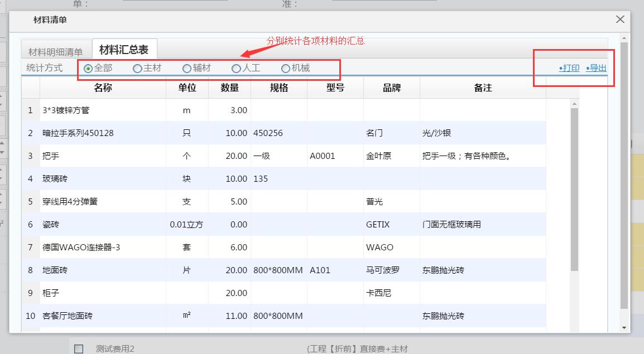
Task: Click the 数量 column header
Action: tap(229, 88)
